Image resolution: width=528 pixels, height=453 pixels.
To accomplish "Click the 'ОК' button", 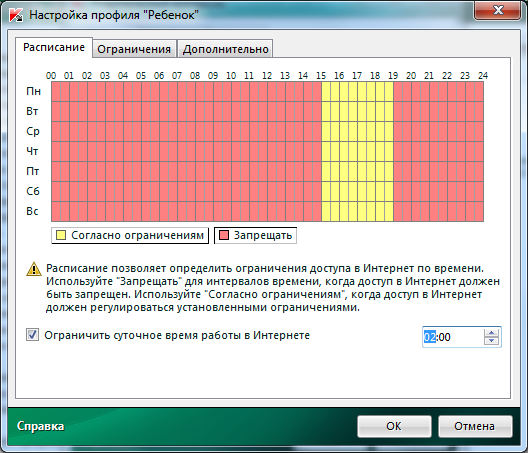I will point(394,426).
